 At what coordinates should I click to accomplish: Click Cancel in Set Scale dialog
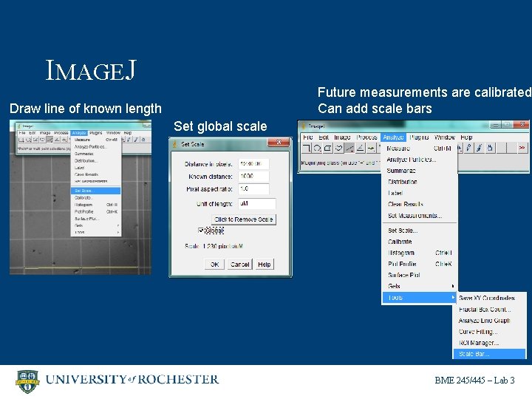pyautogui.click(x=239, y=265)
